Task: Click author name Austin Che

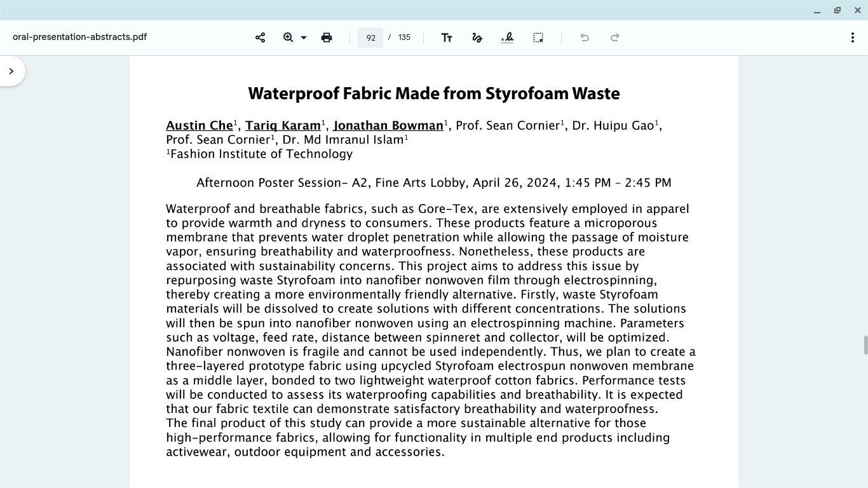Action: 200,125
